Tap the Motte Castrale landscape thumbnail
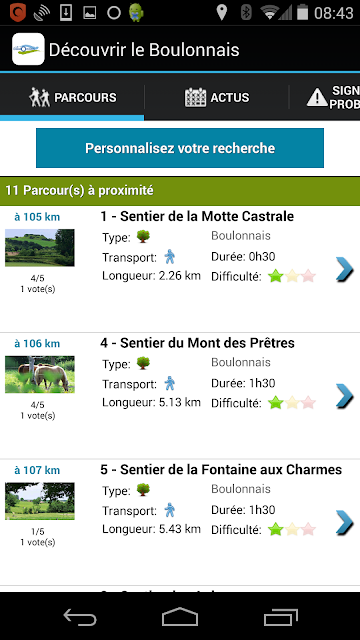 point(40,248)
